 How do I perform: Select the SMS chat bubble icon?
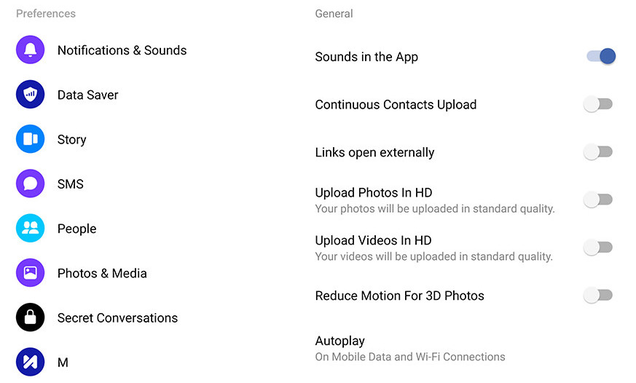pyautogui.click(x=30, y=184)
